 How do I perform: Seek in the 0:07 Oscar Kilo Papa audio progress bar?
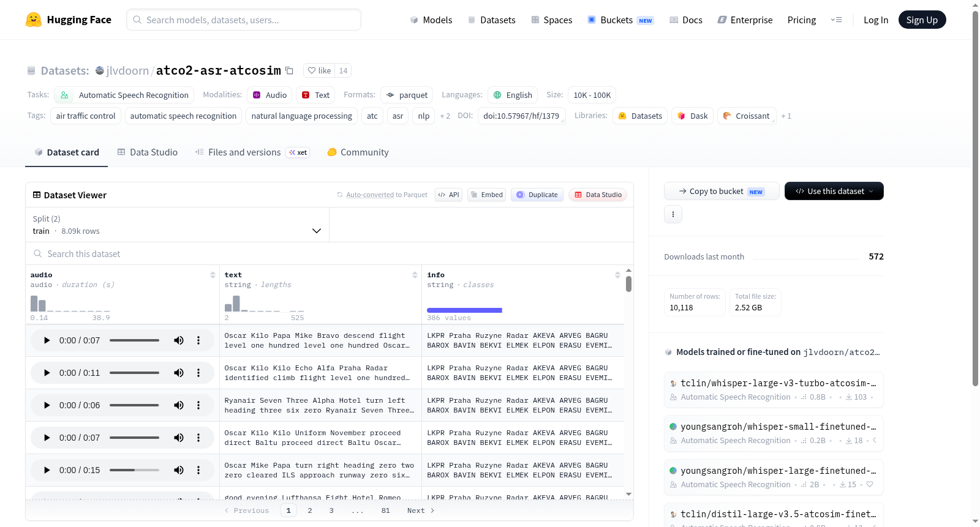click(134, 340)
